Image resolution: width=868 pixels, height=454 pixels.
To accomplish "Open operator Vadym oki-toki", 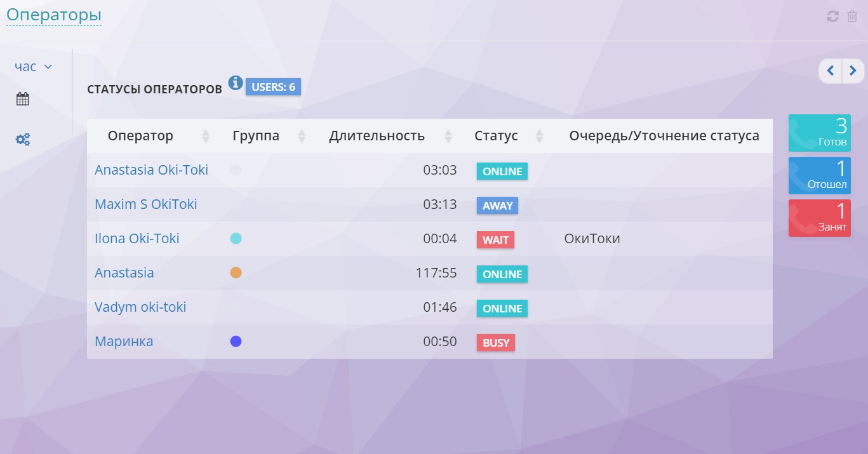I will point(140,307).
